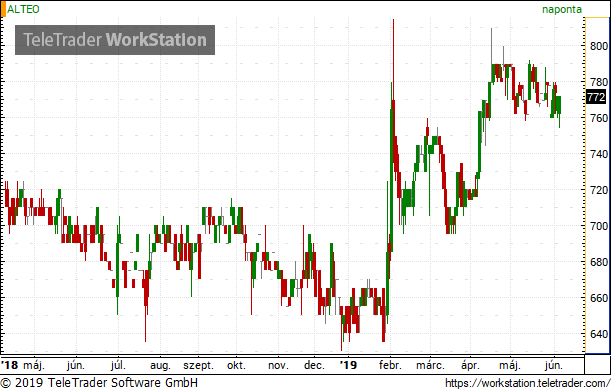The image size is (611, 392).
Task: Click the 800 price axis label
Action: (599, 46)
